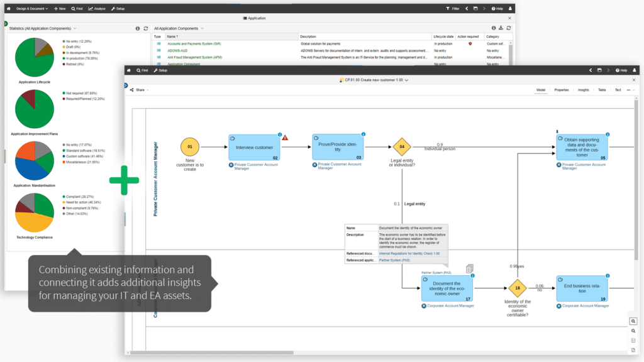Open Setup via the wrench icon
The image size is (644, 362).
[118, 8]
